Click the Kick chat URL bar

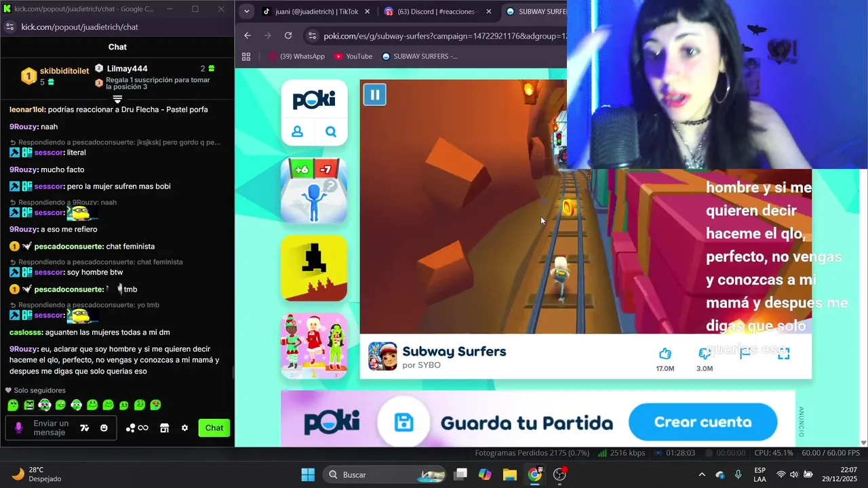point(79,27)
